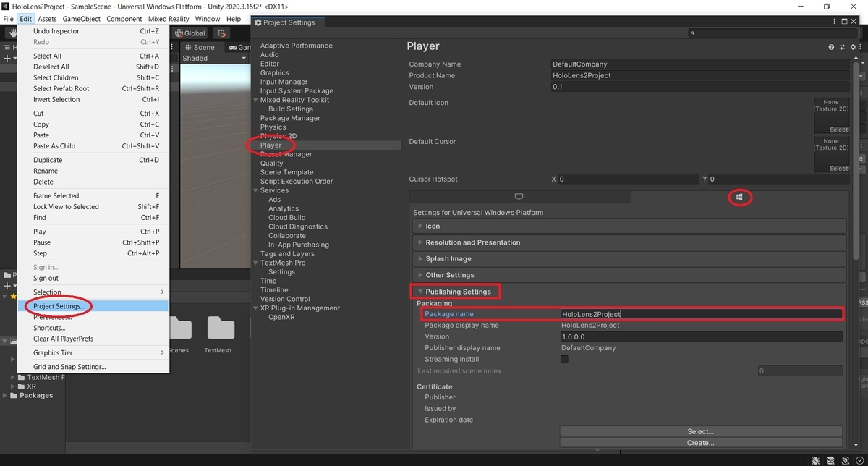Screen dimensions: 868x466
Task: Click the Product Name field
Action: click(x=699, y=75)
